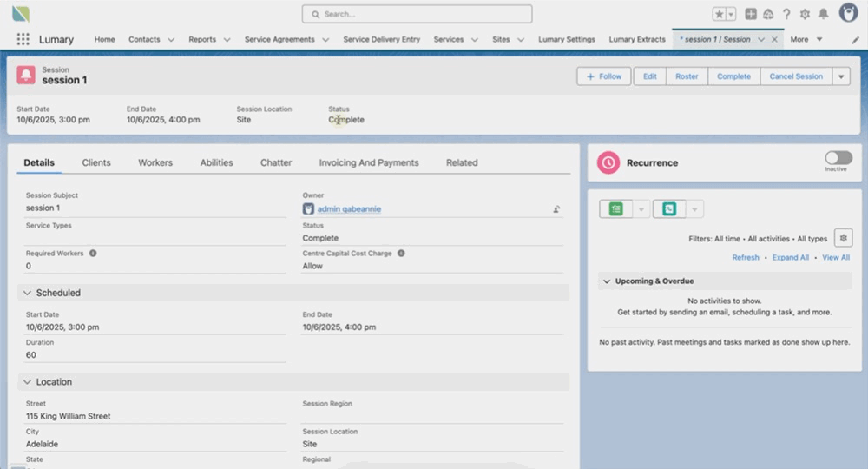The image size is (868, 469).
Task: Click the Centre Capital Cost Charge info icon
Action: tap(401, 253)
